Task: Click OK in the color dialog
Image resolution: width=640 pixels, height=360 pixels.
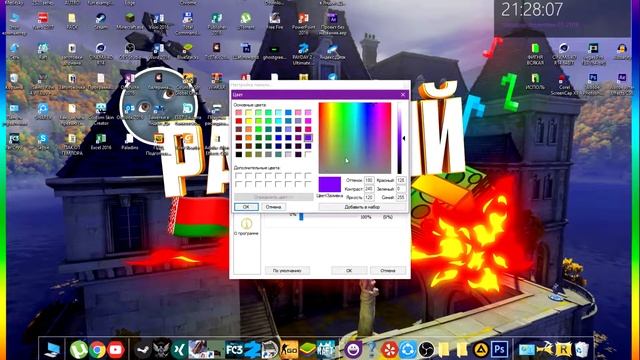Action: pos(246,207)
